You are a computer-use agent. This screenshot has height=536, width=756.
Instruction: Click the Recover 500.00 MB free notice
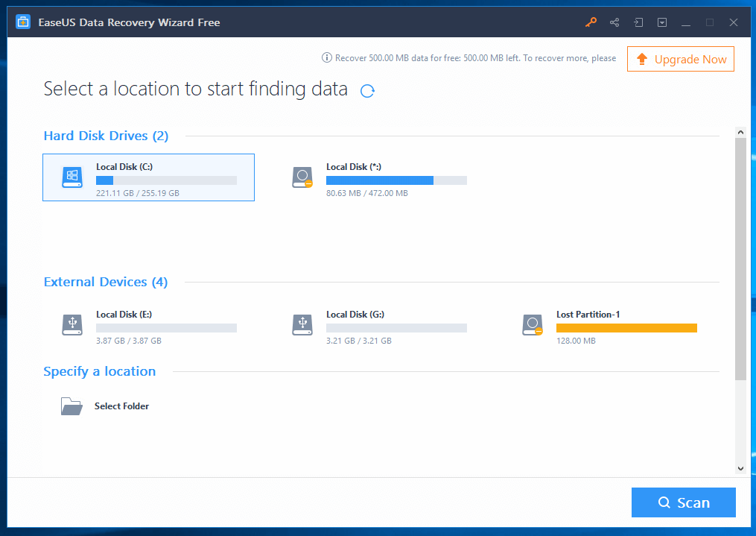(x=475, y=58)
